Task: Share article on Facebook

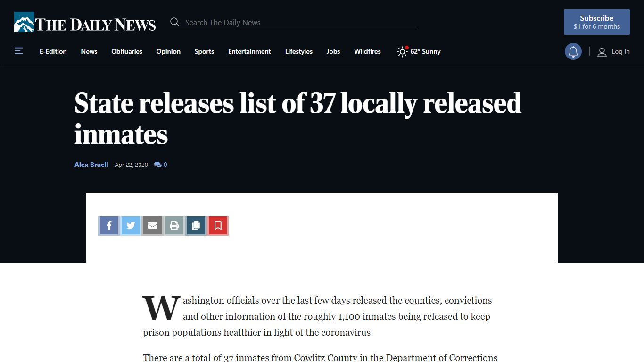Action: pos(109,226)
